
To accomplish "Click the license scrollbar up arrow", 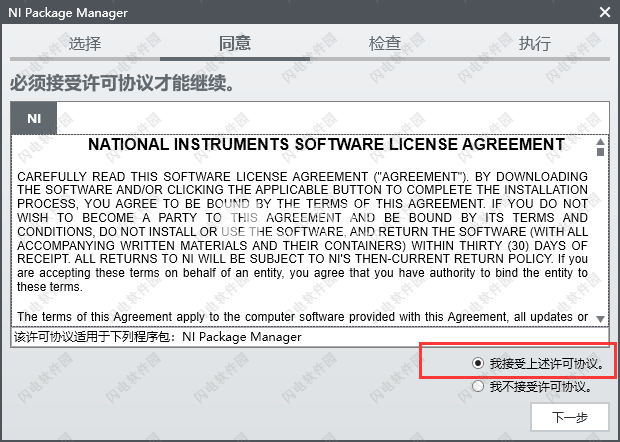I will click(x=600, y=141).
